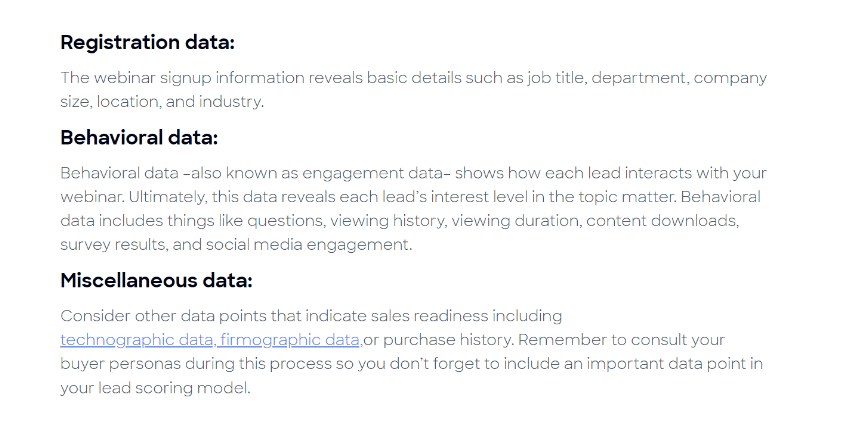This screenshot has height=442, width=842.
Task: Click the phrase 'survey results' in Behavioral paragraph
Action: pyautogui.click(x=112, y=244)
